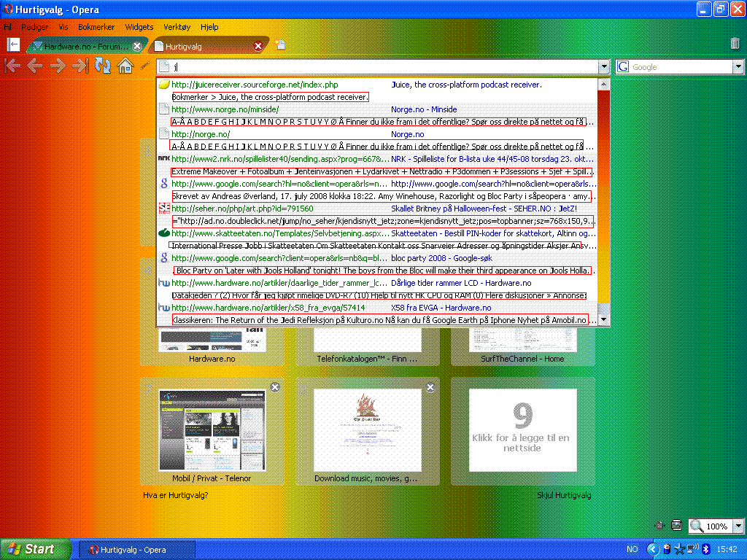Viewport: 747px width, 560px height.
Task: Select the Dårlige tider rammer LCD suggestion
Action: [377, 289]
